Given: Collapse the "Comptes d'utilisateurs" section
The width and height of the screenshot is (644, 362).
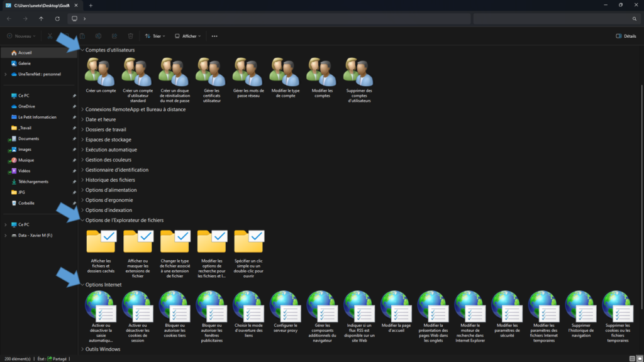Looking at the screenshot, I should point(82,50).
